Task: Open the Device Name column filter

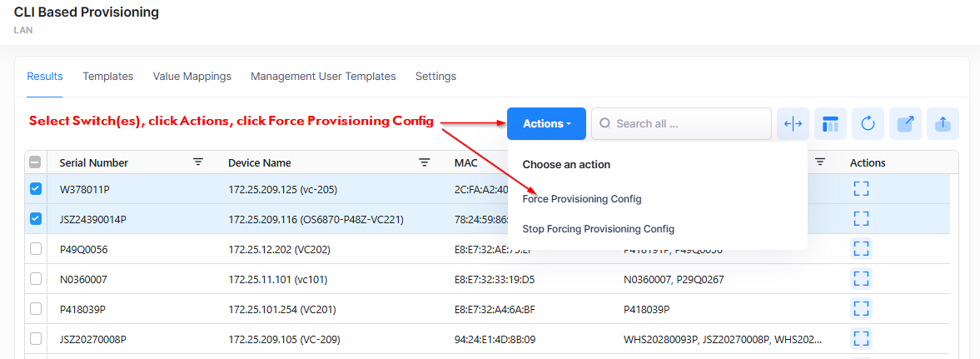Action: [425, 162]
